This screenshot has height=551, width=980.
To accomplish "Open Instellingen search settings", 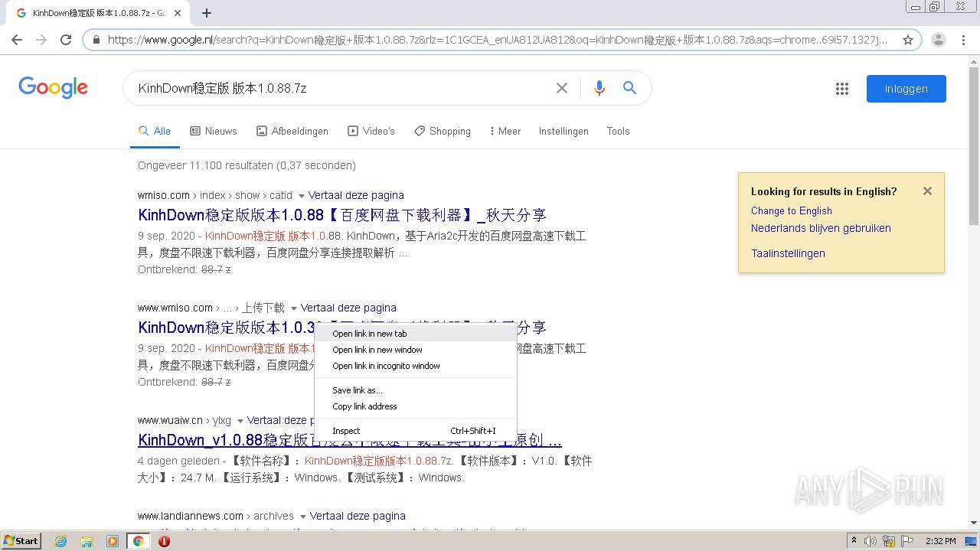I will click(563, 131).
